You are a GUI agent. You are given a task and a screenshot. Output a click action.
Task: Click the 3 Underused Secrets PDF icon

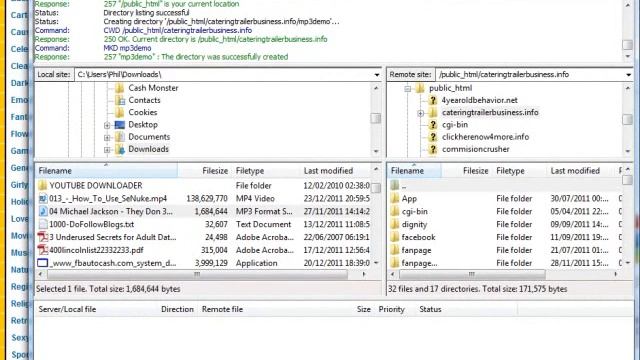[x=42, y=237]
